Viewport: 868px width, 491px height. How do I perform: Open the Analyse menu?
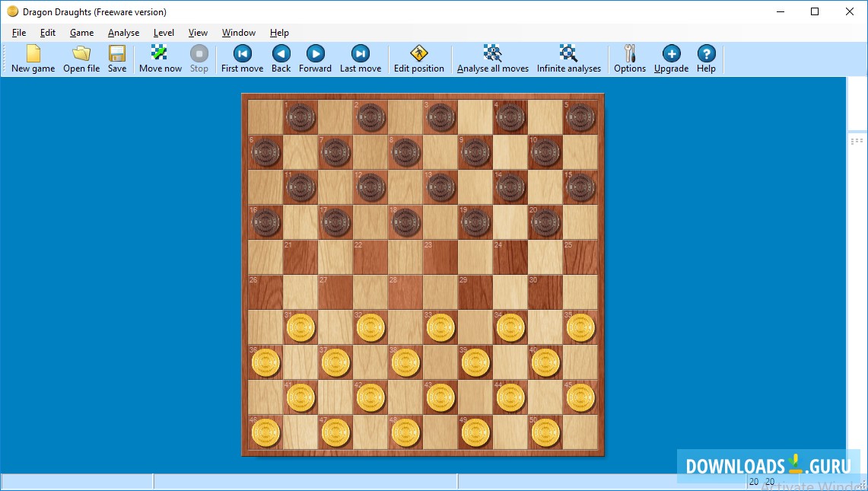123,33
